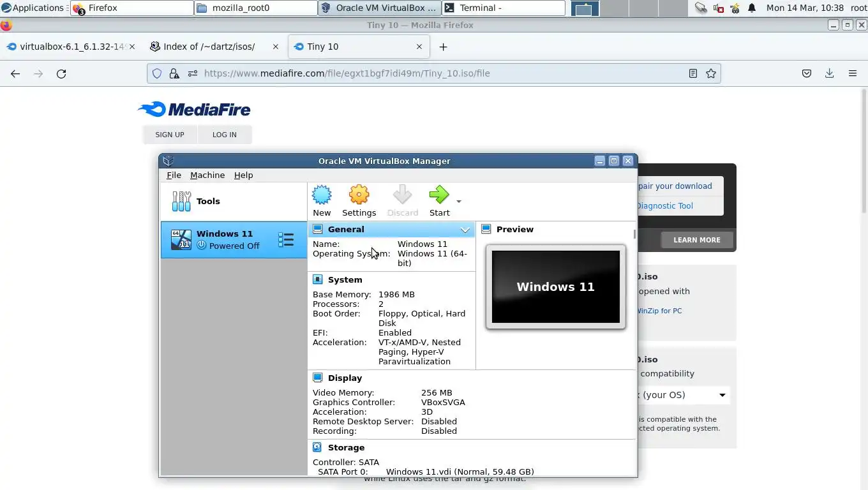Open the Firefox downloads panel
This screenshot has height=490, width=868.
coord(830,73)
